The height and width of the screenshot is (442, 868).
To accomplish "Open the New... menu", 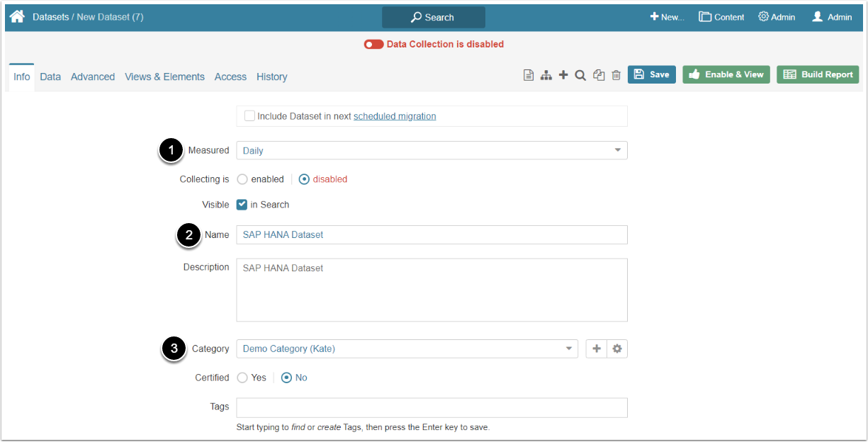I will tap(667, 17).
